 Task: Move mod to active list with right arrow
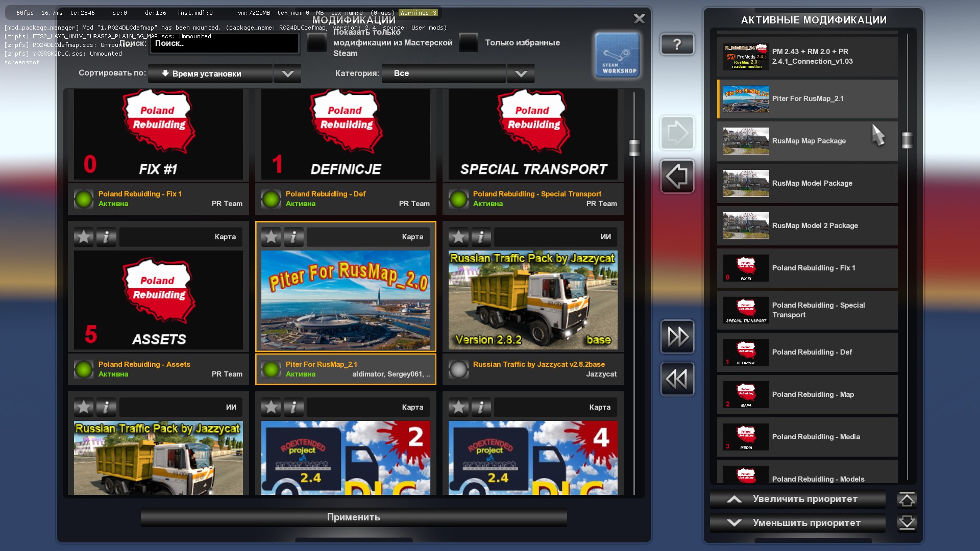point(677,133)
